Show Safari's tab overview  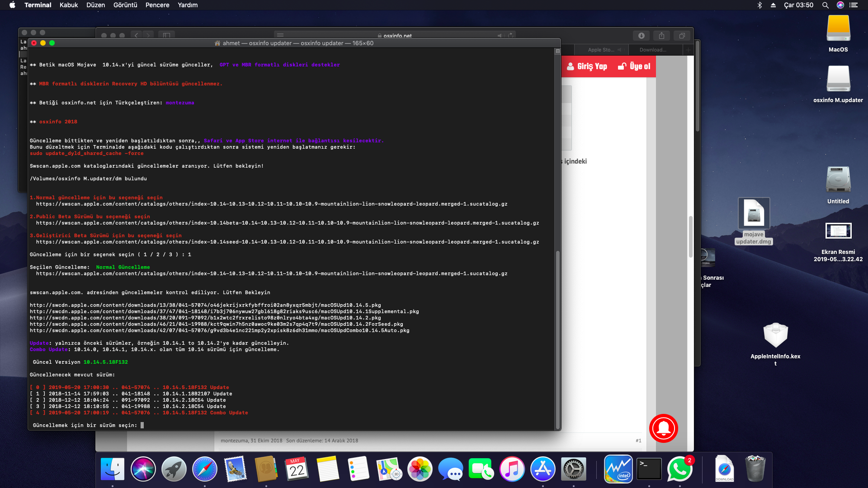(x=682, y=36)
